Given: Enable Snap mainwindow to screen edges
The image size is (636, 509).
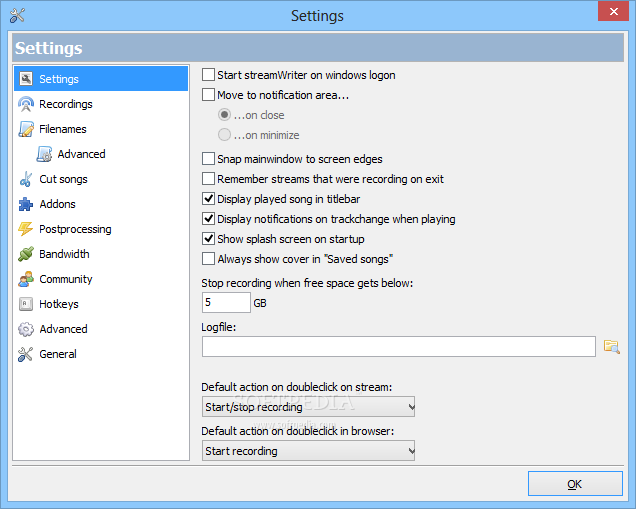Looking at the screenshot, I should (x=208, y=159).
